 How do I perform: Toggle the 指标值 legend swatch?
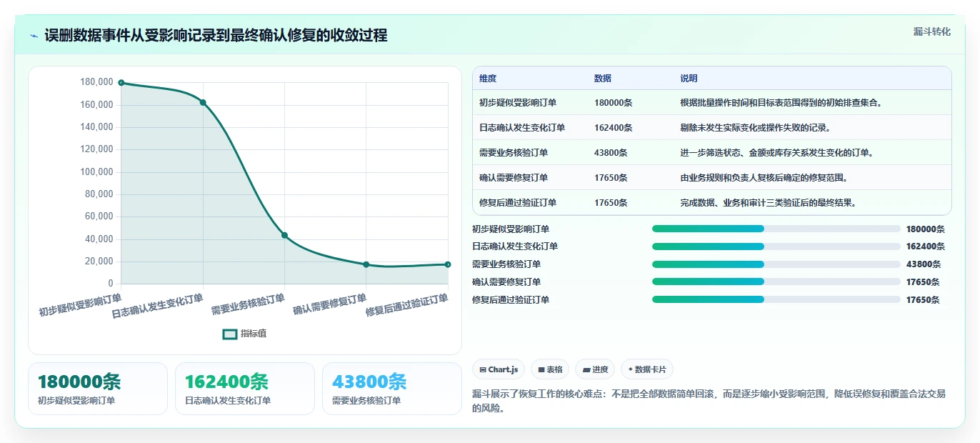[x=230, y=334]
